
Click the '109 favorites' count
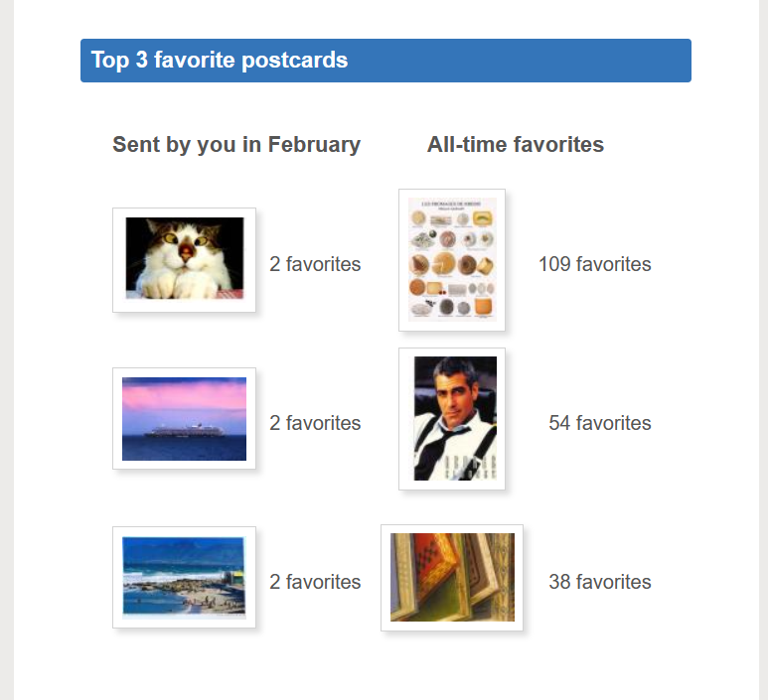coord(594,264)
